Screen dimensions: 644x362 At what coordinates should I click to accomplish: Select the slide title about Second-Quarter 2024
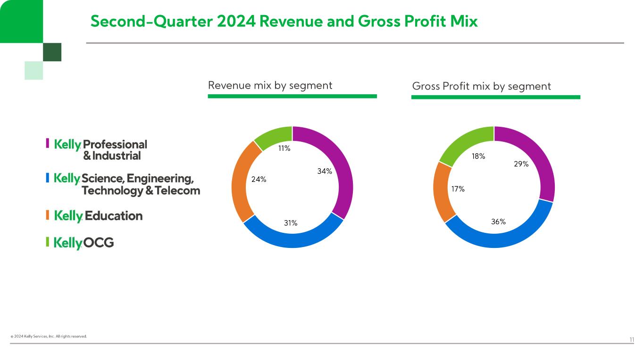point(284,21)
